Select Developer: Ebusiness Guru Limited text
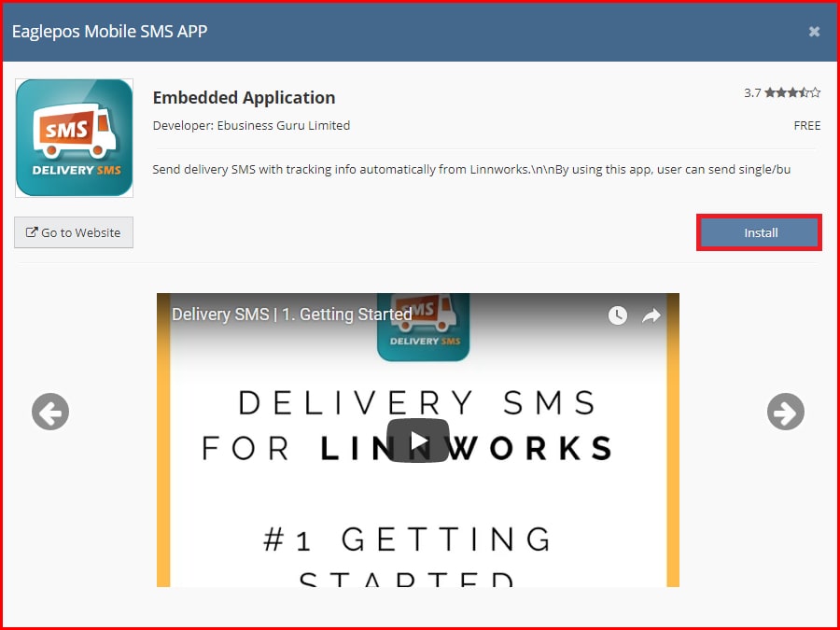Image resolution: width=840 pixels, height=630 pixels. pyautogui.click(x=251, y=125)
